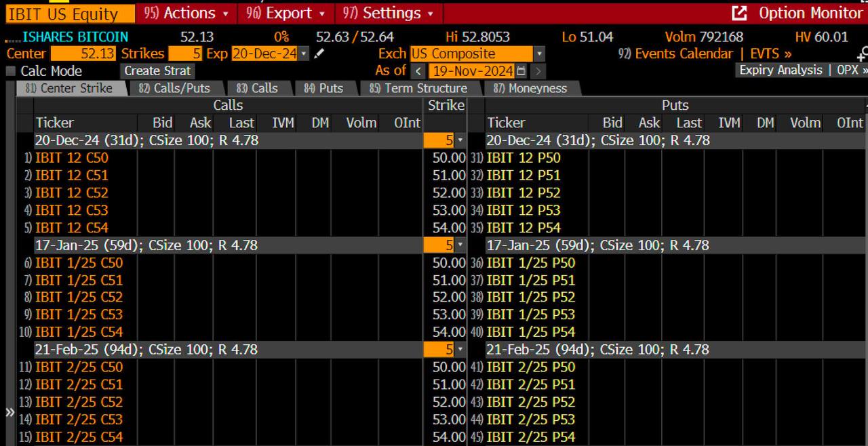Click the As of 19-Nov-2024 date field
This screenshot has height=446, width=868.
[472, 70]
